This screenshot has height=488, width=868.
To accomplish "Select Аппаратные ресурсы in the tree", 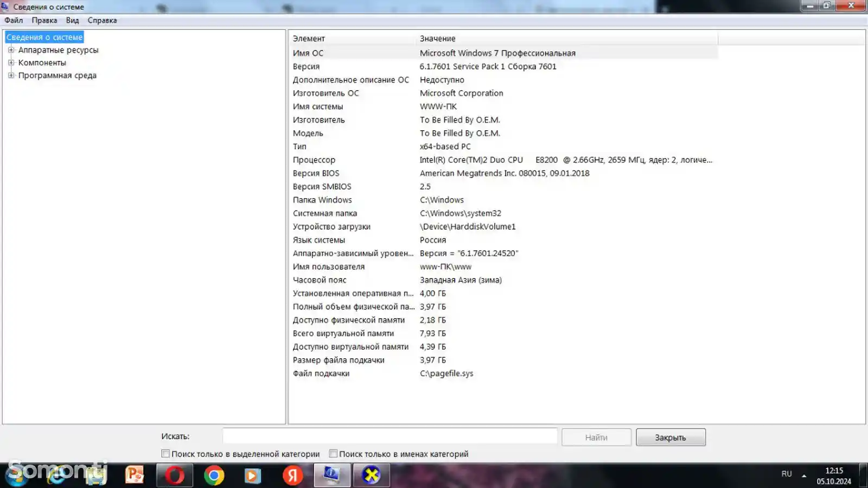I will (x=59, y=50).
